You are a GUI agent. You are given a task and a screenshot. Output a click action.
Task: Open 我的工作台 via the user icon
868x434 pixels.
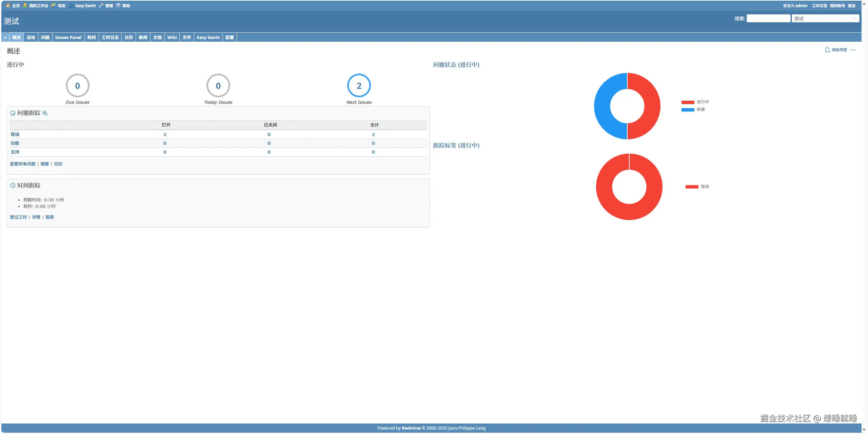pos(25,5)
